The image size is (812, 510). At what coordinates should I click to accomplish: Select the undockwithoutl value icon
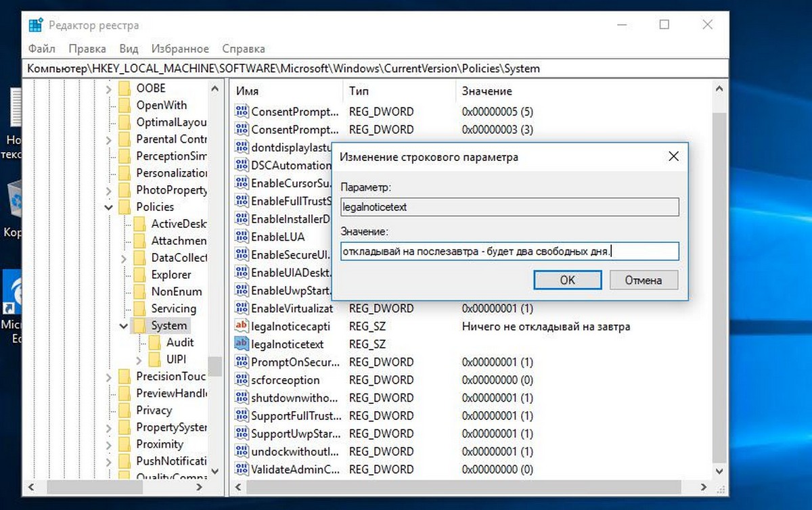(x=242, y=451)
